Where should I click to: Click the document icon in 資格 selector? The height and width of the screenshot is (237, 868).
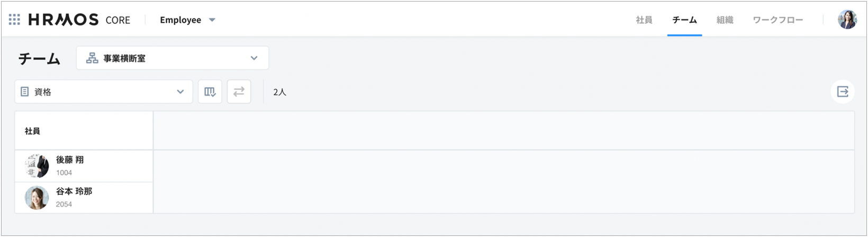(x=25, y=92)
